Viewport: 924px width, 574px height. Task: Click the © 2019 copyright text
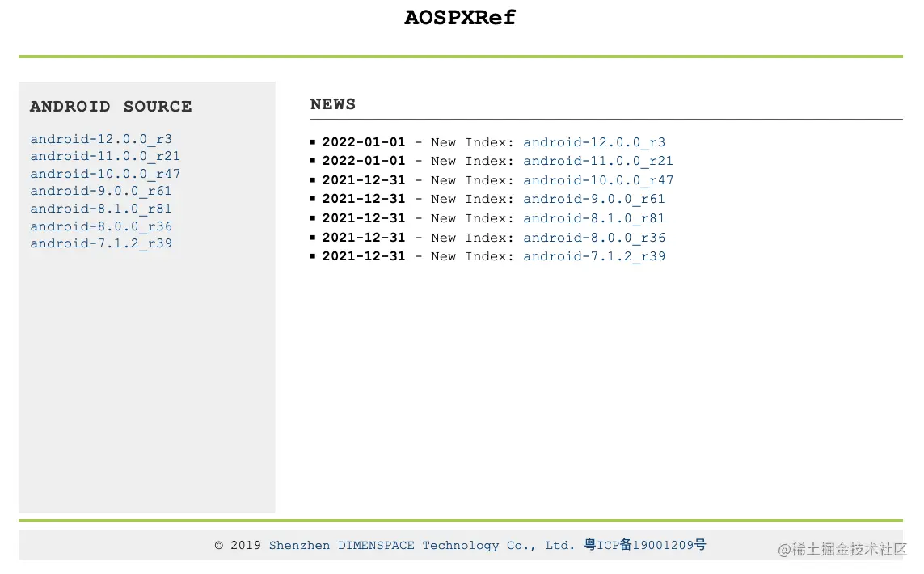pyautogui.click(x=238, y=545)
